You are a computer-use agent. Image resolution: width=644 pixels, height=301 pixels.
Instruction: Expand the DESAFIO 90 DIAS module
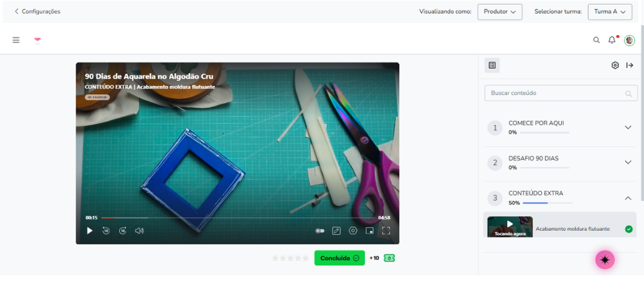628,162
